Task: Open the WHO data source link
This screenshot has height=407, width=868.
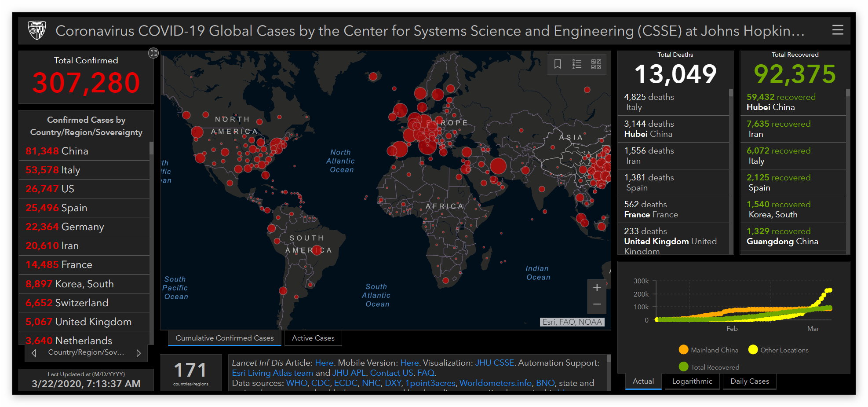Action: click(297, 383)
